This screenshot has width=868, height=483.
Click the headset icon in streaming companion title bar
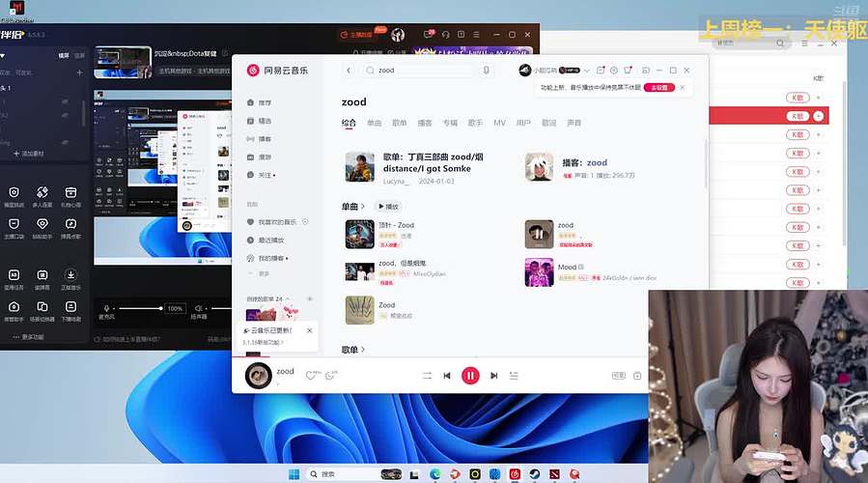(446, 35)
